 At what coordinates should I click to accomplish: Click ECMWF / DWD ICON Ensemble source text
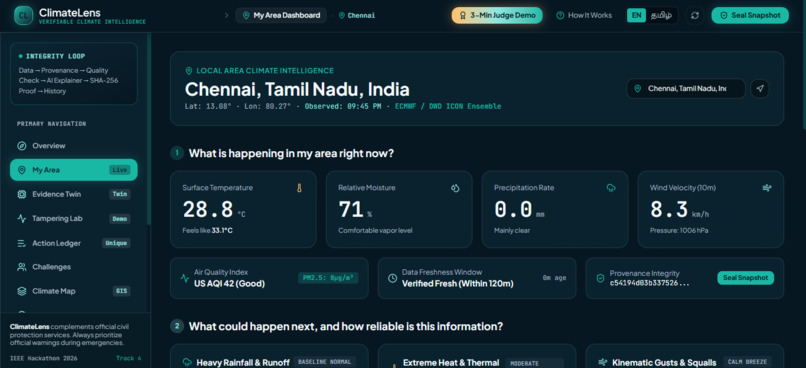click(x=448, y=106)
